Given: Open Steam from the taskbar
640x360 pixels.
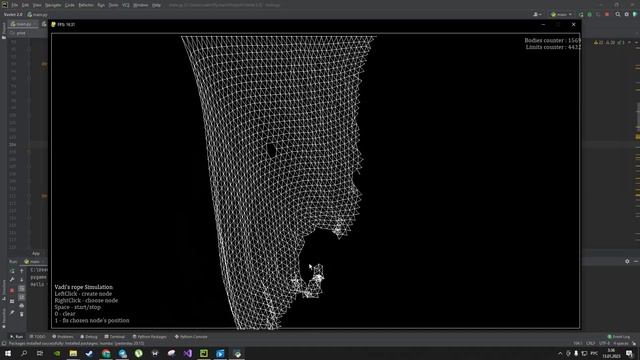Looking at the screenshot, I should [89, 353].
